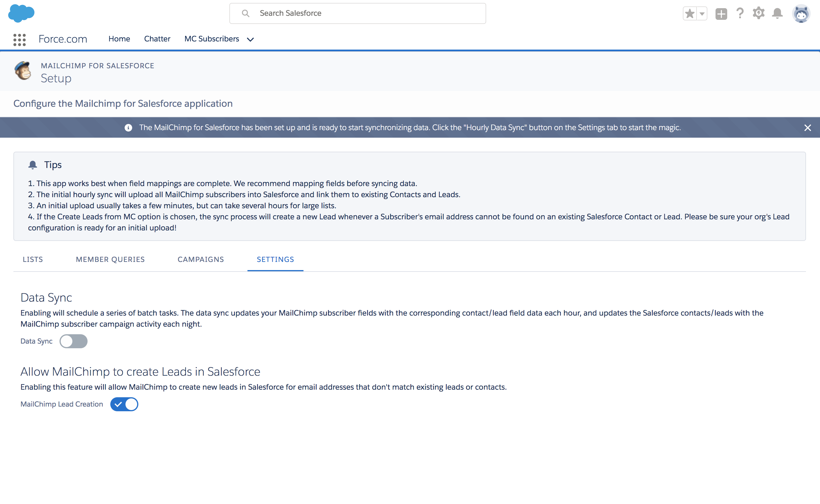The height and width of the screenshot is (504, 820).
Task: Switch to the Lists tab
Action: pyautogui.click(x=33, y=259)
